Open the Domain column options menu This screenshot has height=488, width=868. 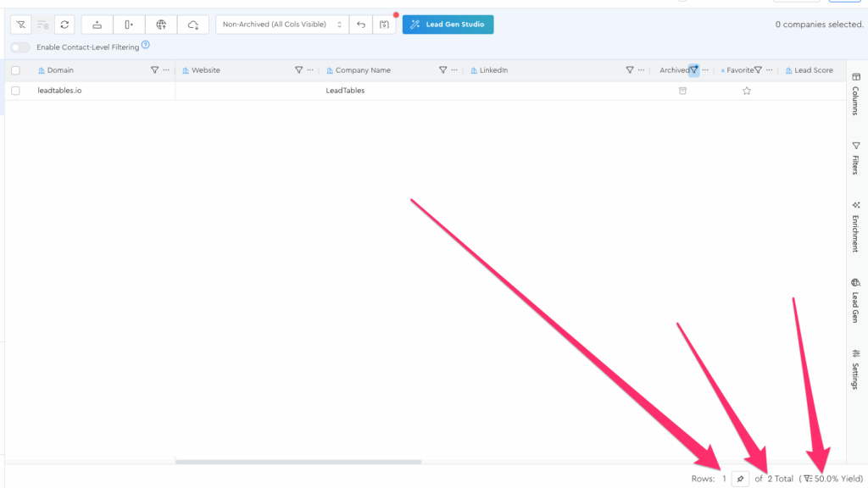[166, 70]
